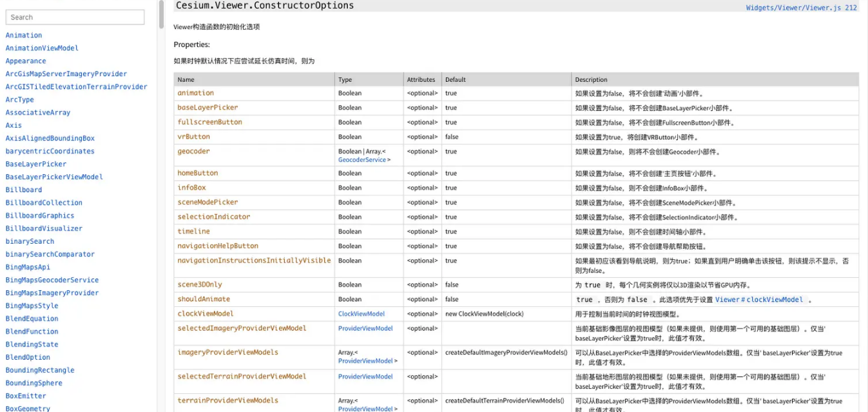868x412 pixels.
Task: Select the vrButton property name
Action: tap(194, 137)
